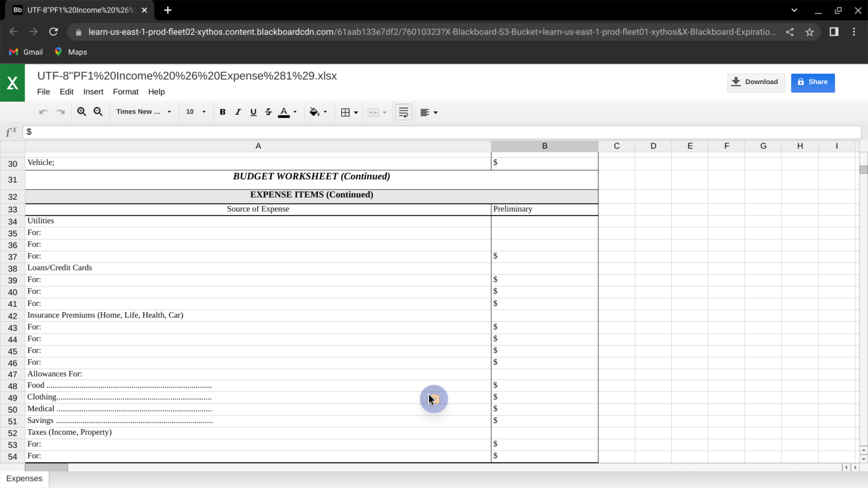Open the horizontal alignment dropdown

[429, 112]
